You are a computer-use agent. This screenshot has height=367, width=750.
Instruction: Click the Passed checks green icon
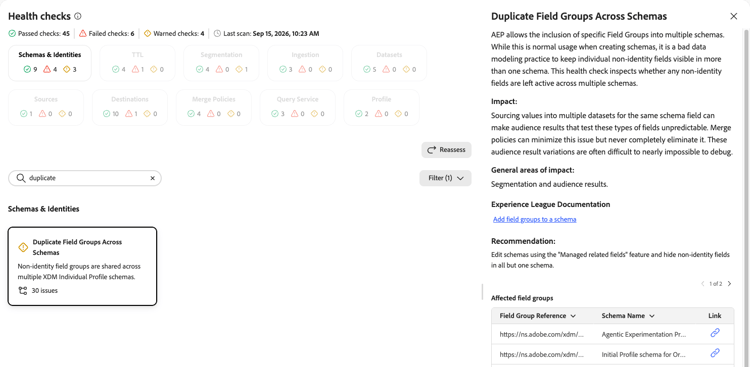click(x=12, y=33)
